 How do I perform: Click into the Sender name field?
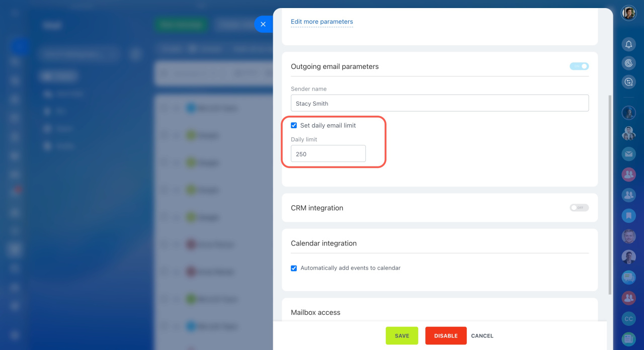[x=439, y=104]
